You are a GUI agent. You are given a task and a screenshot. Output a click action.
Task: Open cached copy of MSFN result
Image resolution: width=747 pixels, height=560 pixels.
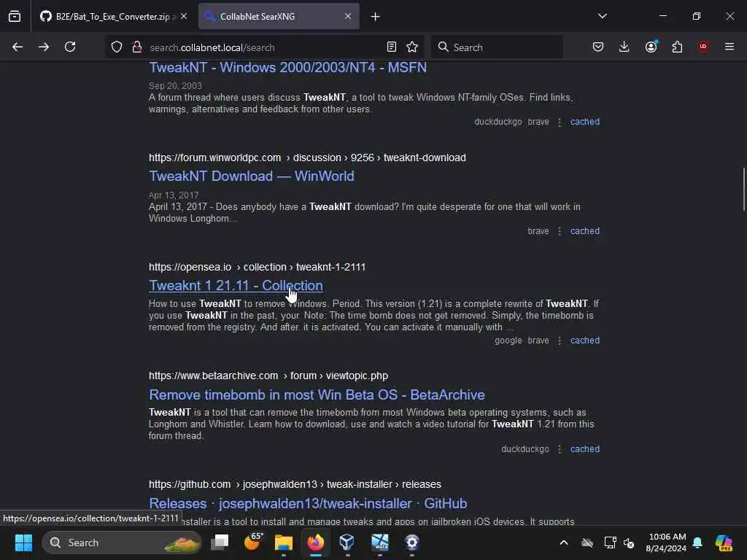pyautogui.click(x=585, y=122)
